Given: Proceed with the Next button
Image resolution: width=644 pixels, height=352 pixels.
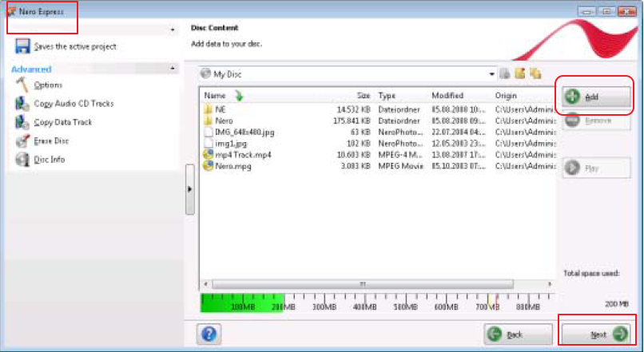Looking at the screenshot, I should [596, 334].
